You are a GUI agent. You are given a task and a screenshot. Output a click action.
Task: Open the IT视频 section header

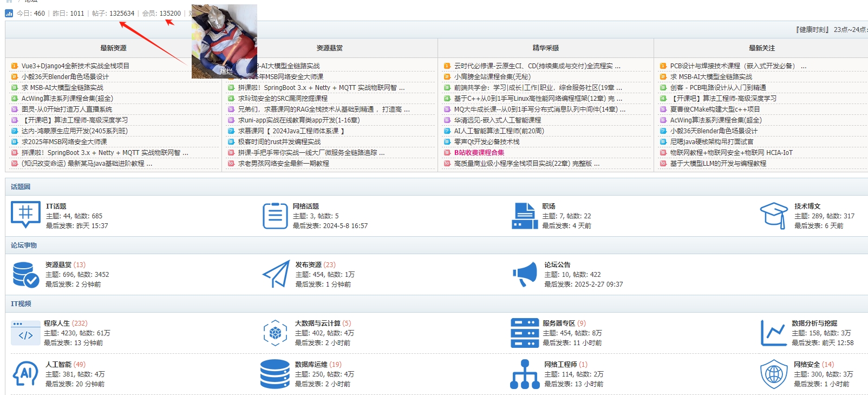coord(21,304)
